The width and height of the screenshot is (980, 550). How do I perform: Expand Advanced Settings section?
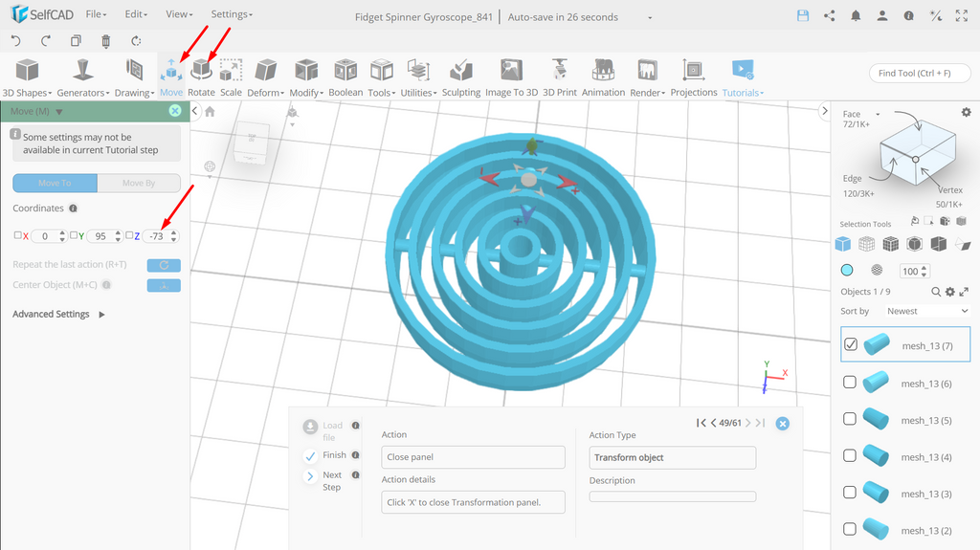[x=58, y=314]
